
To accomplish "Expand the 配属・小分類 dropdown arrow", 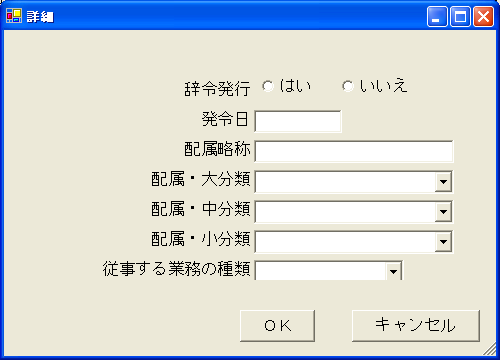I will click(x=443, y=242).
